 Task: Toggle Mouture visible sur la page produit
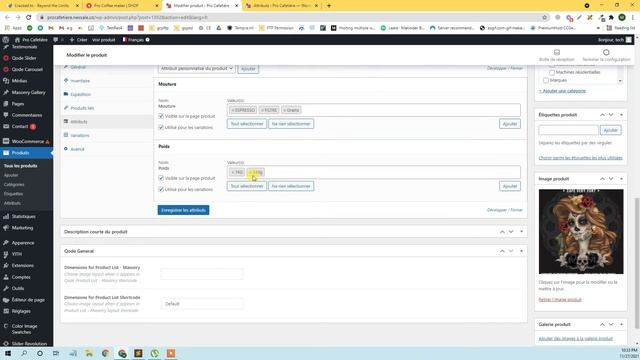tap(161, 116)
